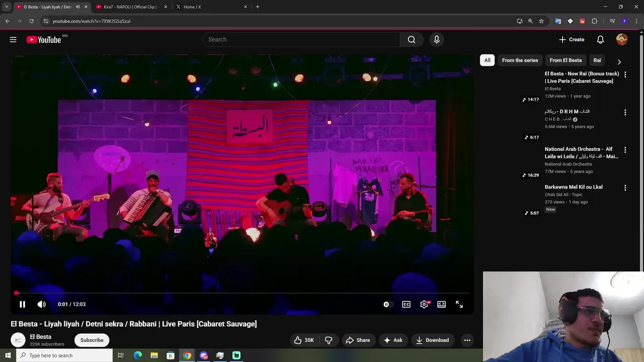Screen dimensions: 644x362
Task: Open Barkawna Mel Kil ou Lkal video
Action: 574,187
